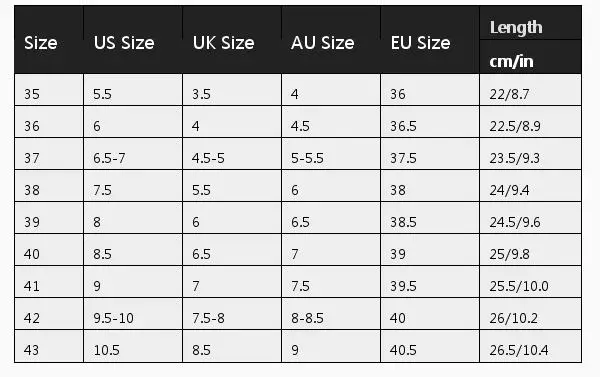The width and height of the screenshot is (600, 377).
Task: Select the UK size 4.5-5 cell
Action: coord(232,153)
